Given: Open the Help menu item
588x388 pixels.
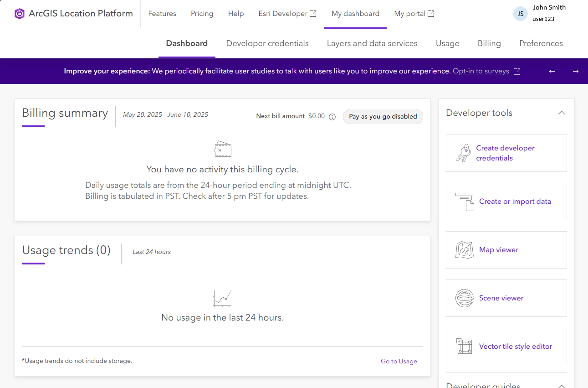Looking at the screenshot, I should [236, 14].
